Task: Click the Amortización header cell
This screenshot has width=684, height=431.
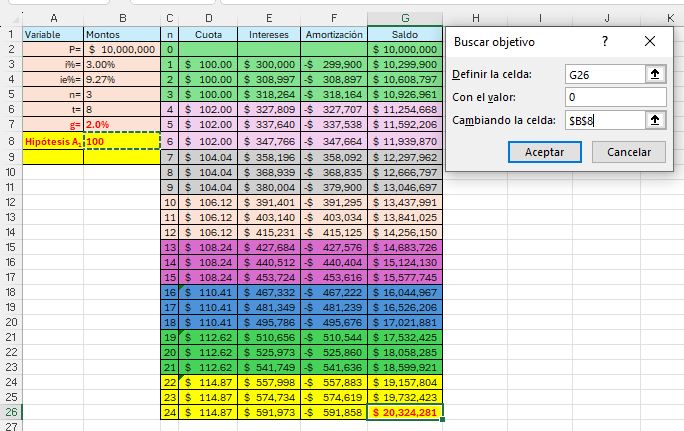Action: 334,33
